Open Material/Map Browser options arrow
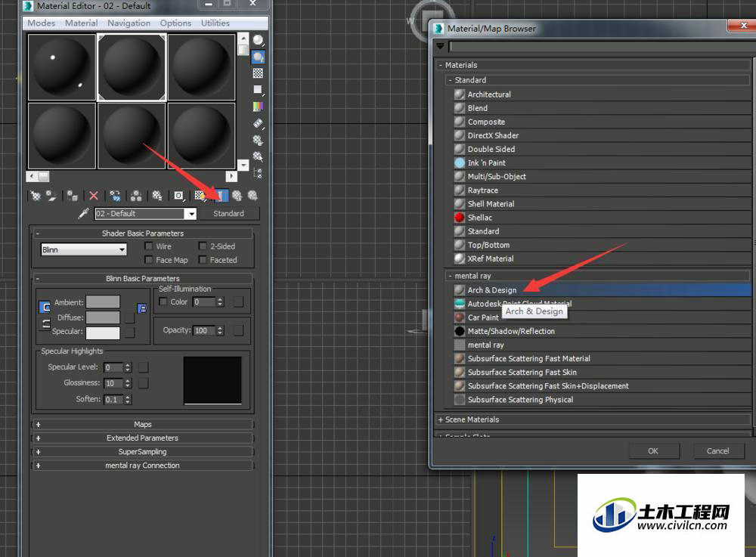This screenshot has width=756, height=557. coord(440,46)
